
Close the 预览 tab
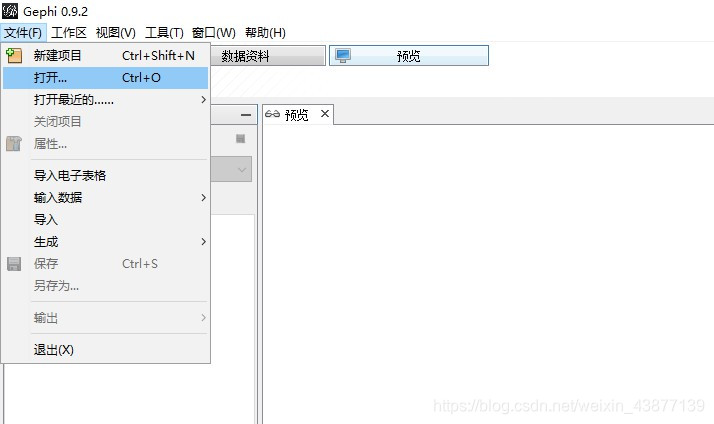[325, 114]
